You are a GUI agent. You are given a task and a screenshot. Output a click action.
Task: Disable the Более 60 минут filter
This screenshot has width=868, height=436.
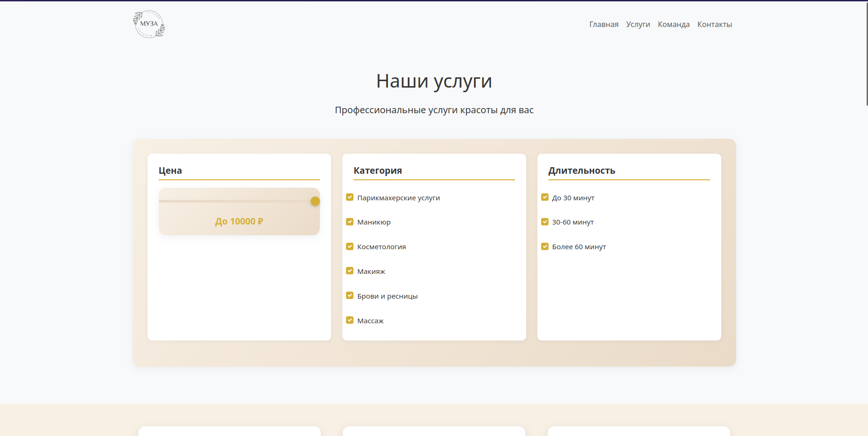click(545, 246)
